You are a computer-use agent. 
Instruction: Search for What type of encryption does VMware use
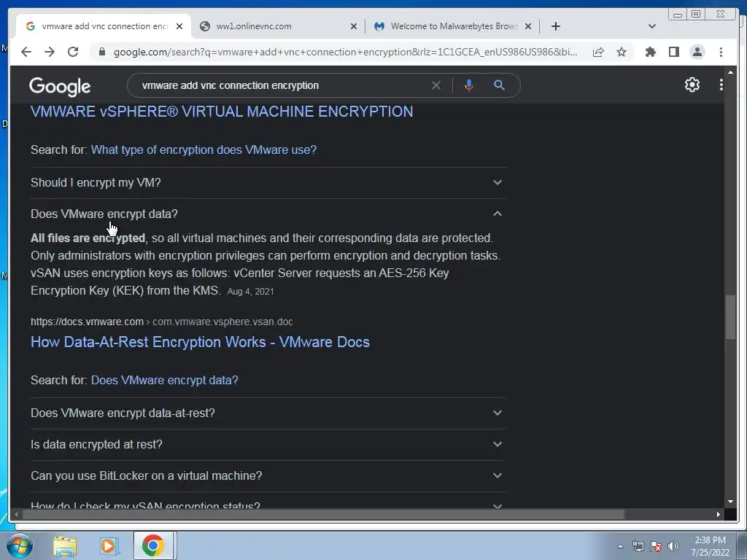pyautogui.click(x=204, y=149)
